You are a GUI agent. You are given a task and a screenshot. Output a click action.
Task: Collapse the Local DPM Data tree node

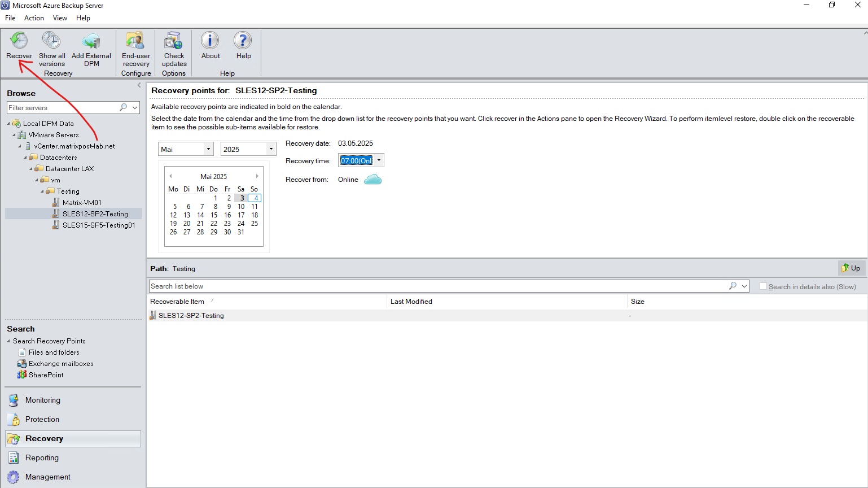[x=8, y=124]
